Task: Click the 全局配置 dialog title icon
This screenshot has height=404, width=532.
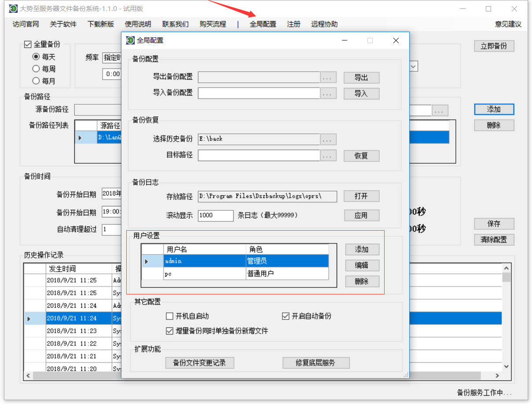Action: 130,40
